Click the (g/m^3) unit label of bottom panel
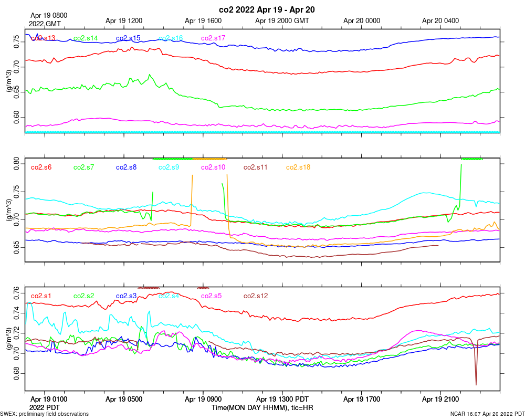Screen dimensions: 525x420 pyautogui.click(x=9, y=339)
